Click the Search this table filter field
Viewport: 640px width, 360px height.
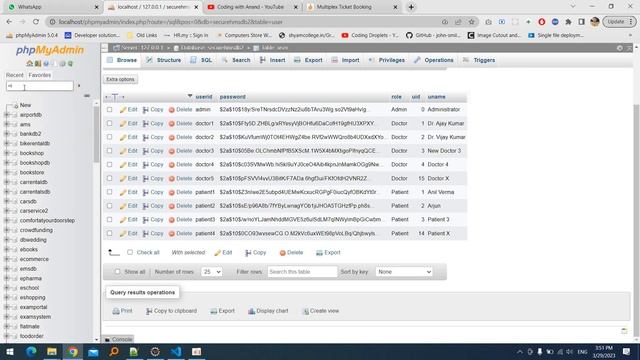tap(302, 272)
